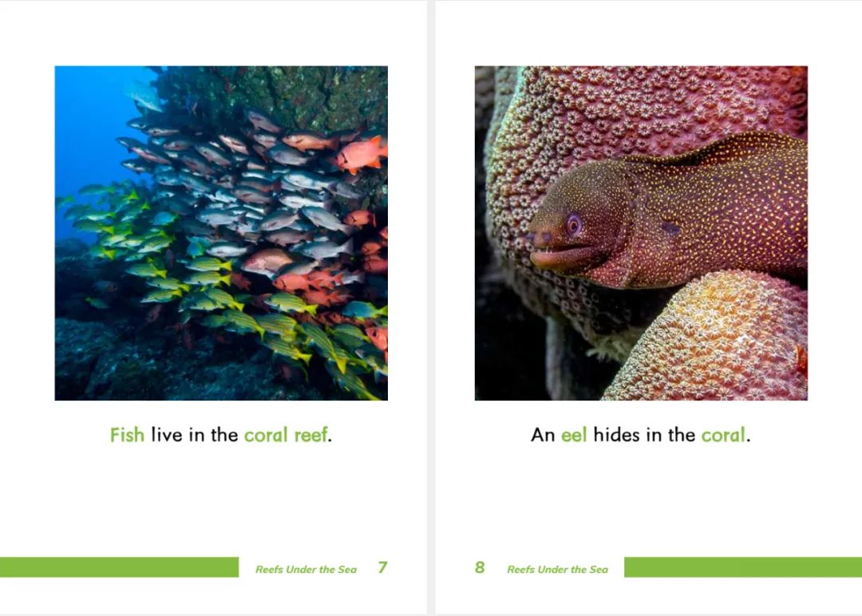This screenshot has height=616, width=862.
Task: Open the moray eel photo
Action: (641, 233)
